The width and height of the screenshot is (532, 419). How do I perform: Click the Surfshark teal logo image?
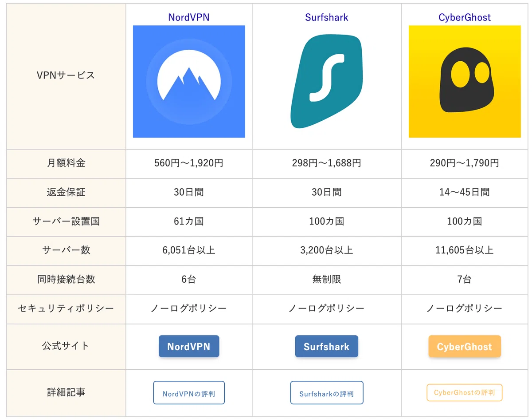pyautogui.click(x=327, y=81)
